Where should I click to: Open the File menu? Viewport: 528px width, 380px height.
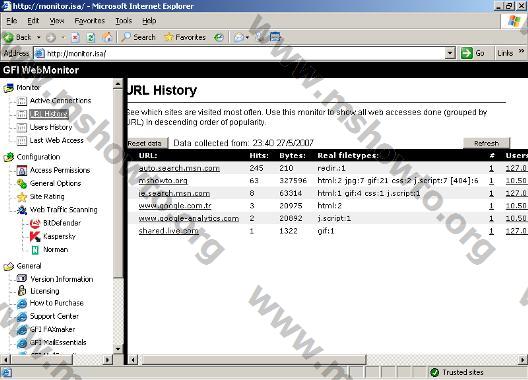tap(11, 21)
